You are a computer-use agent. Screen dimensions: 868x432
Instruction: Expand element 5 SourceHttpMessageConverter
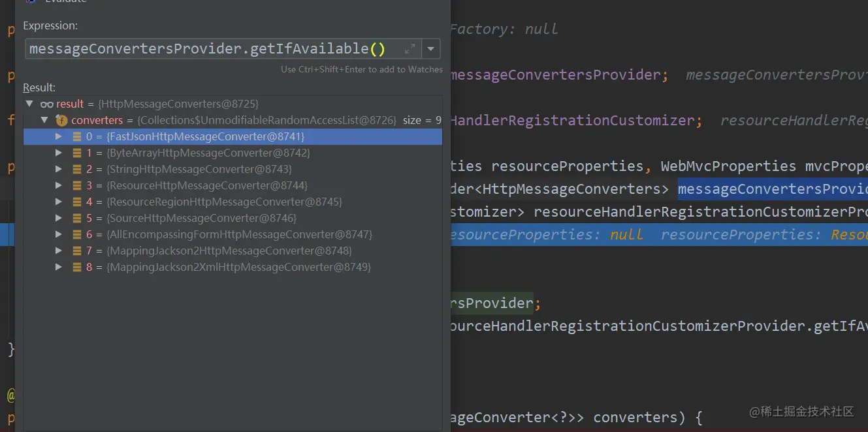point(59,218)
